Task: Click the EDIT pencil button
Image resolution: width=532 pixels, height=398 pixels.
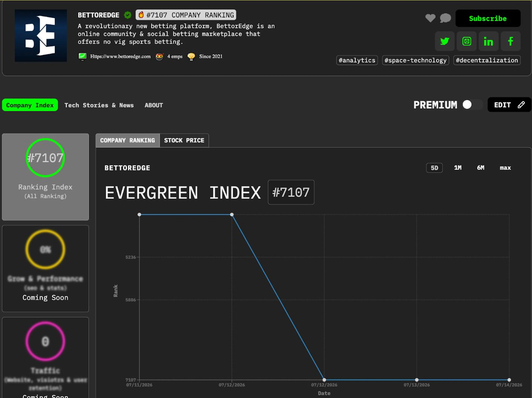Action: coord(509,105)
